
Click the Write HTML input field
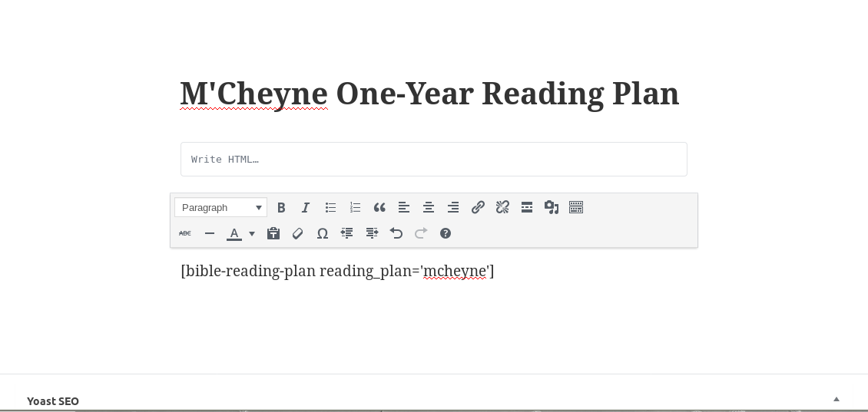point(433,160)
